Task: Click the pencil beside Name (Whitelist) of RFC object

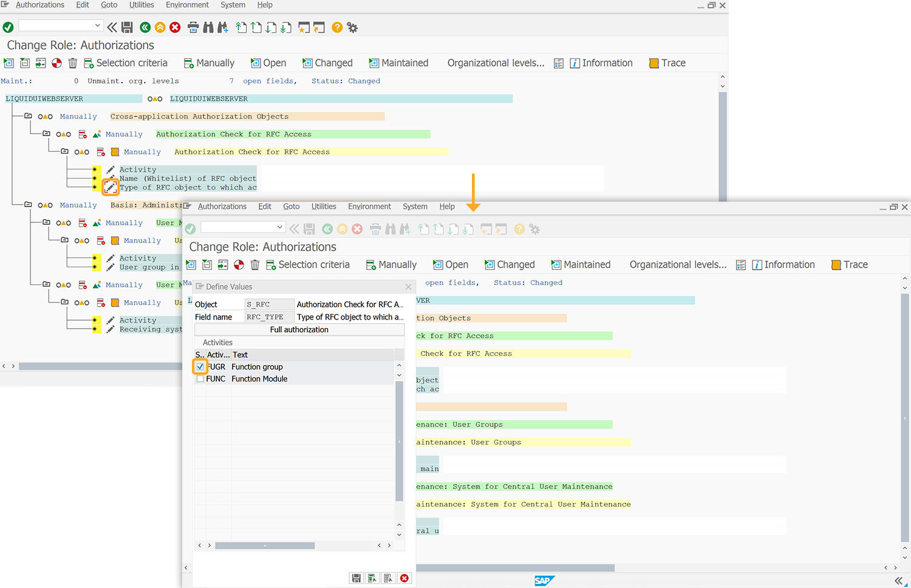Action: (111, 178)
